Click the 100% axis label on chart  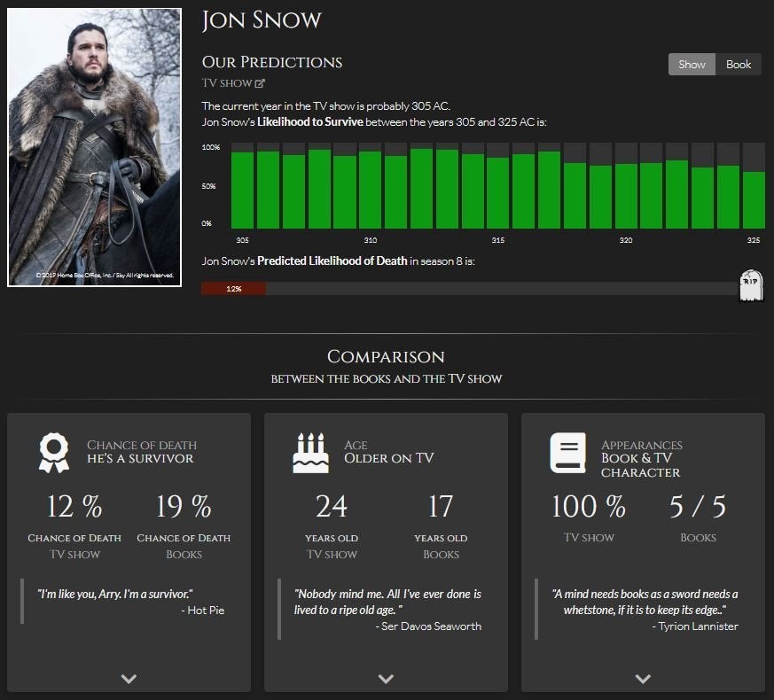point(211,147)
